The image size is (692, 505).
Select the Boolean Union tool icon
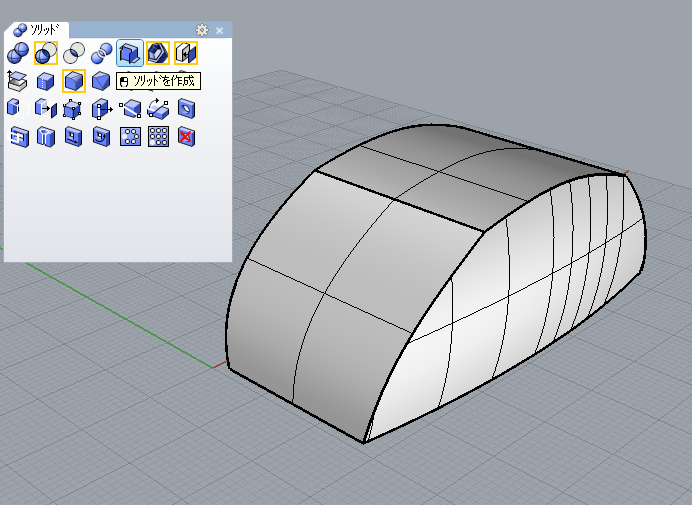tap(18, 53)
